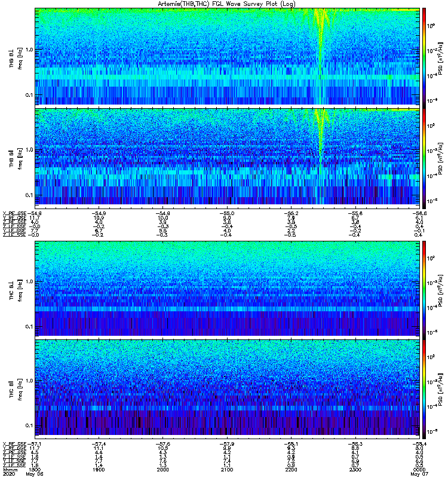Click the THC X_RE_GSE value '-58.3'
Viewport: 448px width, 478px height.
[355, 444]
